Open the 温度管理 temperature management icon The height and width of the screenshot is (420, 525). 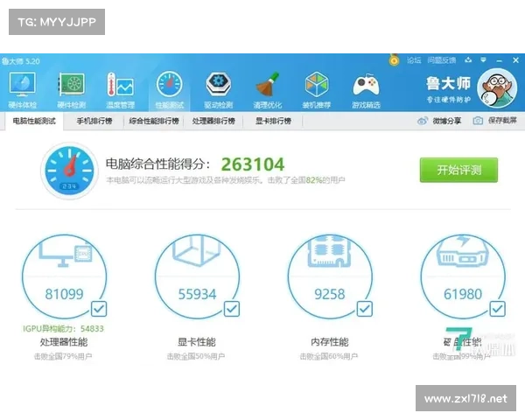coord(120,89)
